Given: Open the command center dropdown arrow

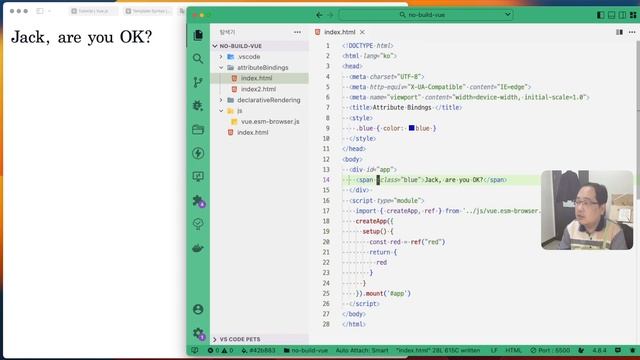Looking at the screenshot, I should 507,14.
